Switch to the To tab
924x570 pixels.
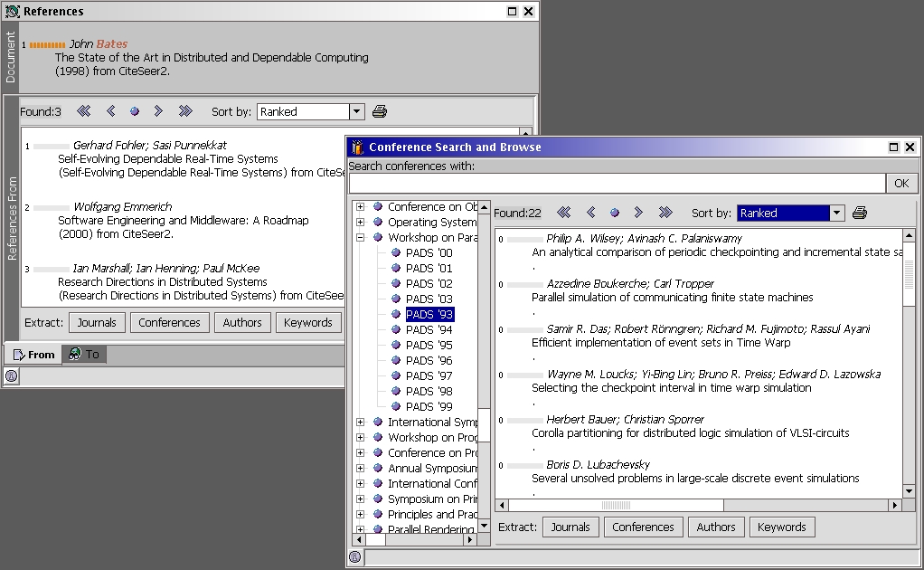[84, 355]
